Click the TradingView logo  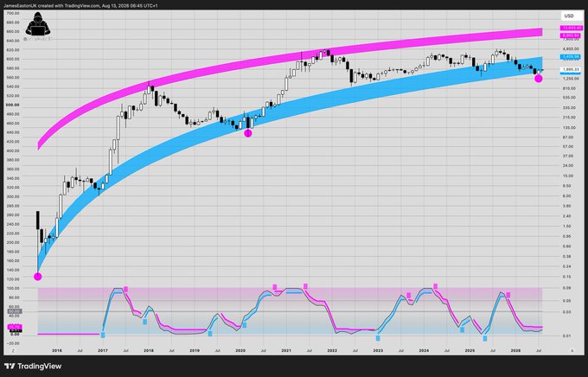[33, 366]
